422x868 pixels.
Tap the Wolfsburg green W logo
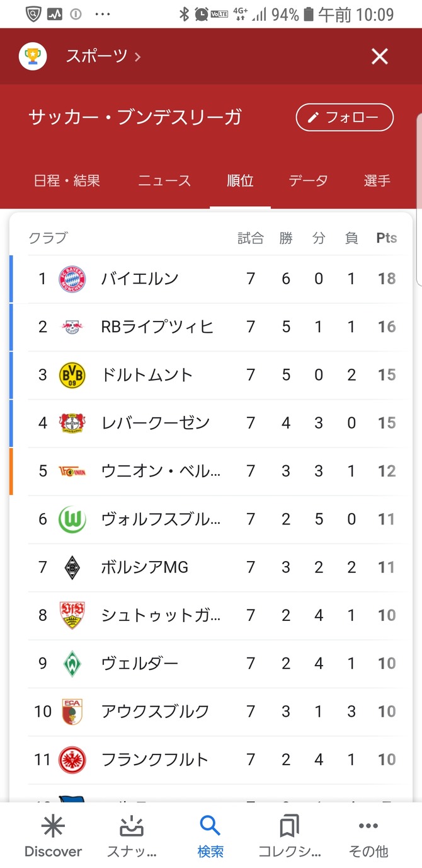coord(72,519)
